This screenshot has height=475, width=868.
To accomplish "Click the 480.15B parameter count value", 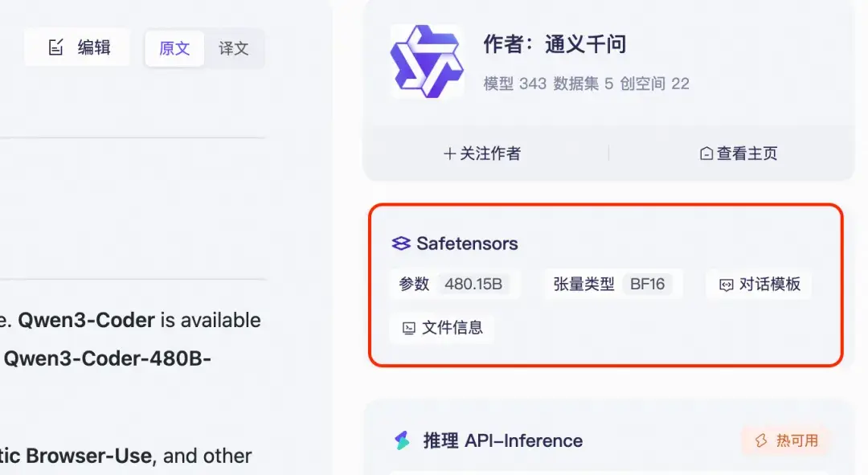I will (473, 285).
